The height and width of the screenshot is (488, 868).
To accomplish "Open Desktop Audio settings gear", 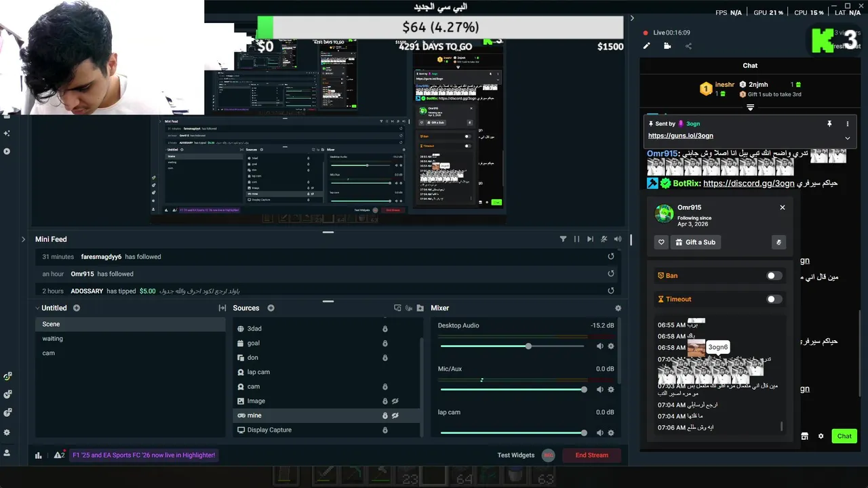I will (x=611, y=346).
